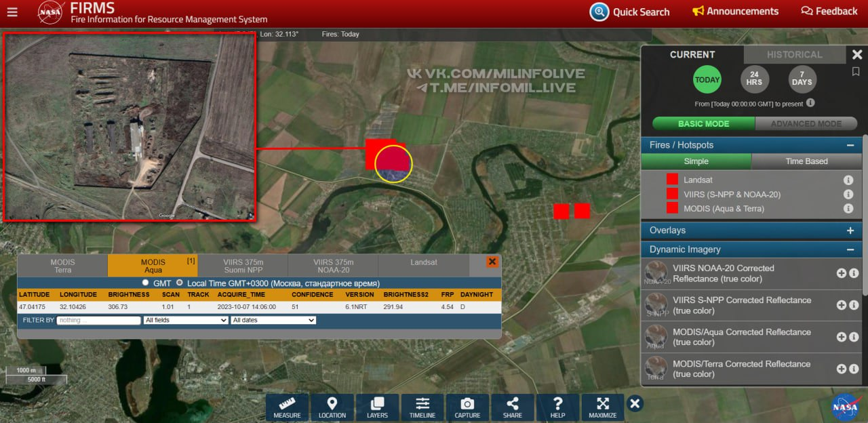Switch to Advanced Mode
Image resolution: width=868 pixels, height=423 pixels.
coord(806,124)
